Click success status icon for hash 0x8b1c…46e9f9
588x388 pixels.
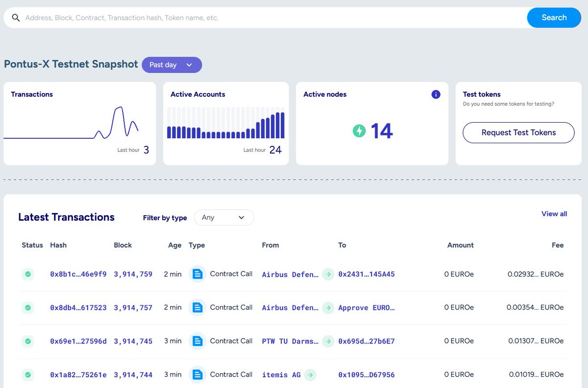(x=28, y=274)
